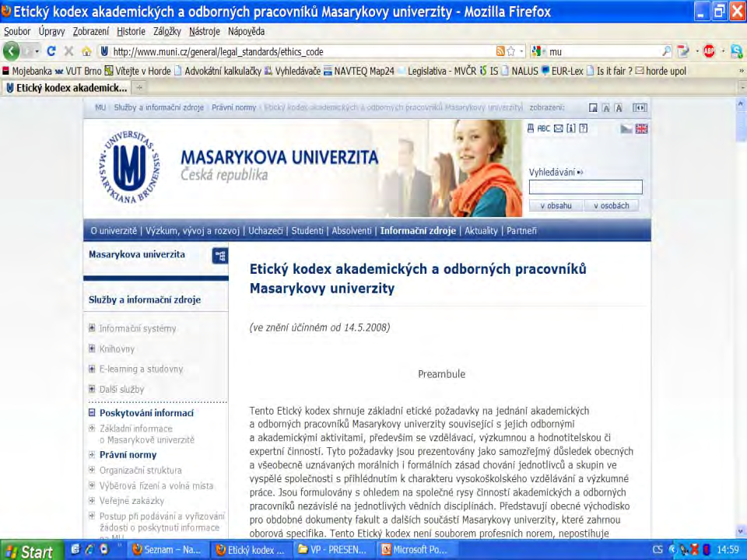Click the Skype icon in Firefox toolbar

737,51
